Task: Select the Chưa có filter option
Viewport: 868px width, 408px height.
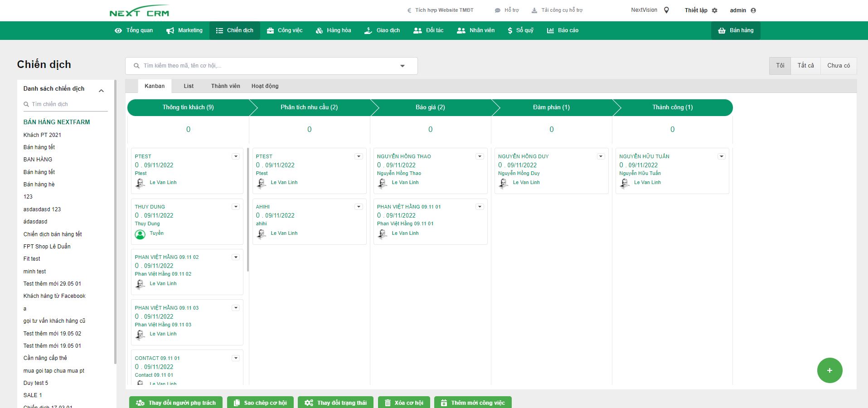Action: tap(838, 66)
